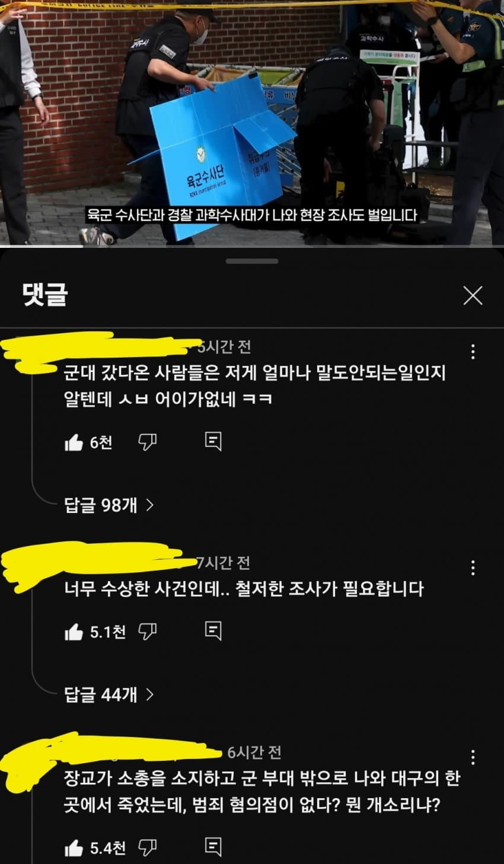Open options menu for the 7시간 전 comment
This screenshot has height=864, width=504.
coord(473,568)
